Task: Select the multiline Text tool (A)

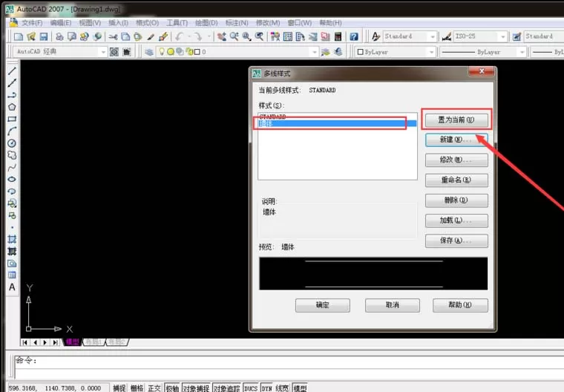Action: click(x=12, y=287)
